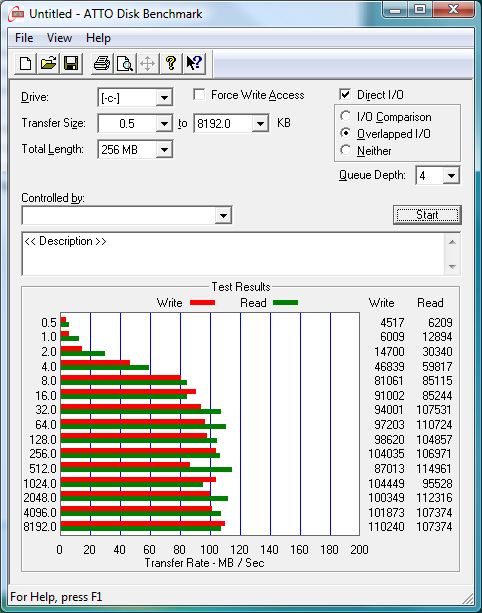This screenshot has width=482, height=613.
Task: Close the ATTO Disk Benchmark window
Action: [453, 9]
